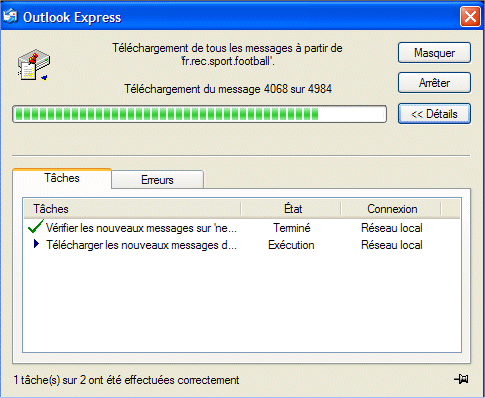The height and width of the screenshot is (398, 485).
Task: Click the Outlook Express title bar icon
Action: point(10,16)
